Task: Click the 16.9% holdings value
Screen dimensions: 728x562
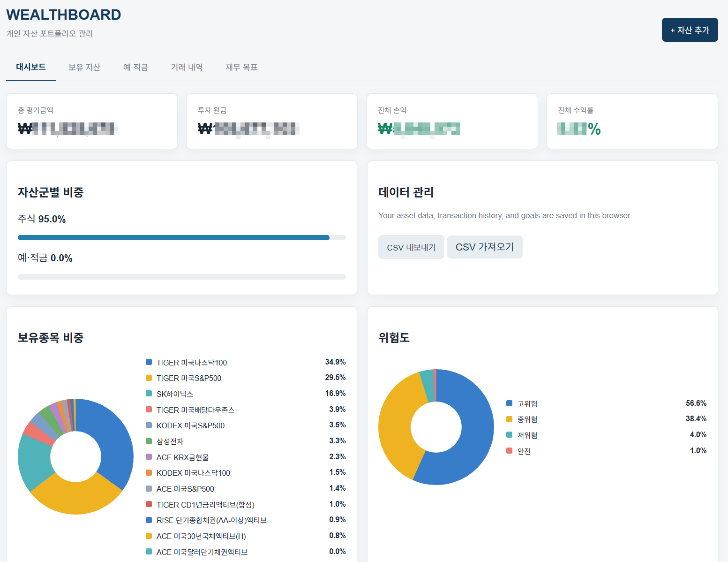Action: (x=335, y=393)
